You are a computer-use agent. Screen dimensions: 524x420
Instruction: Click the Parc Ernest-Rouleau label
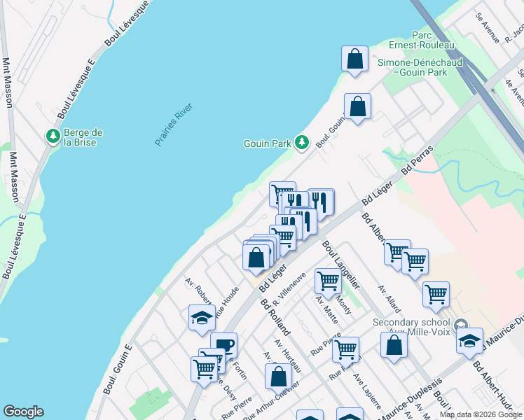[422, 40]
